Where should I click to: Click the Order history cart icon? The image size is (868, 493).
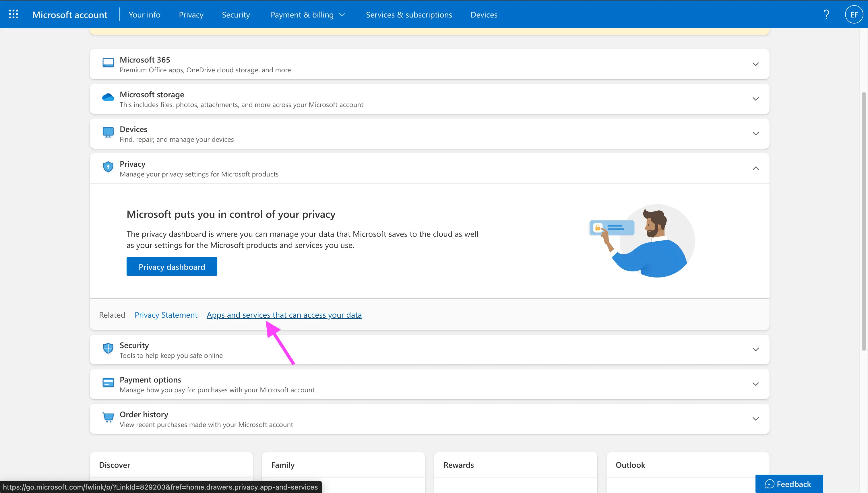pyautogui.click(x=107, y=417)
